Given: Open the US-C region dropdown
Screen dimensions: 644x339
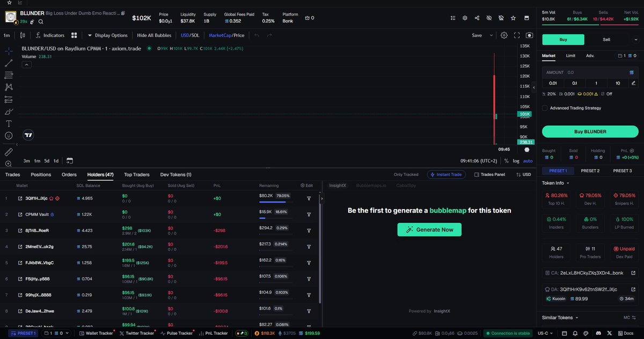Looking at the screenshot, I should pos(546,333).
